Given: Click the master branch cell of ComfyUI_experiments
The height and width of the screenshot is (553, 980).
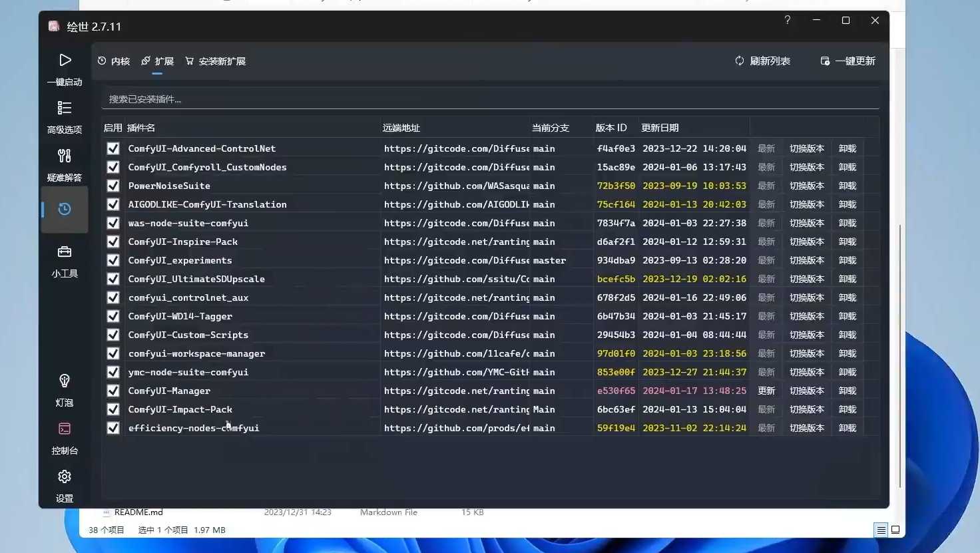Looking at the screenshot, I should (x=549, y=260).
